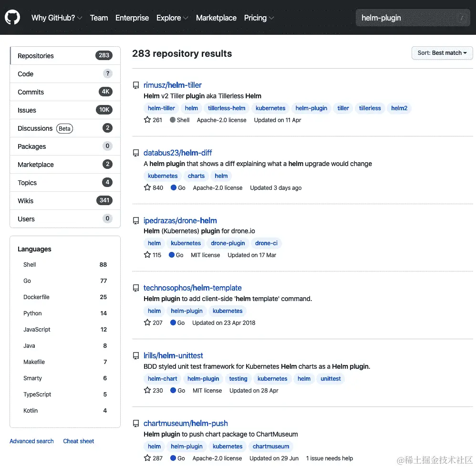
Task: Open Advanced search link
Action: [x=31, y=441]
